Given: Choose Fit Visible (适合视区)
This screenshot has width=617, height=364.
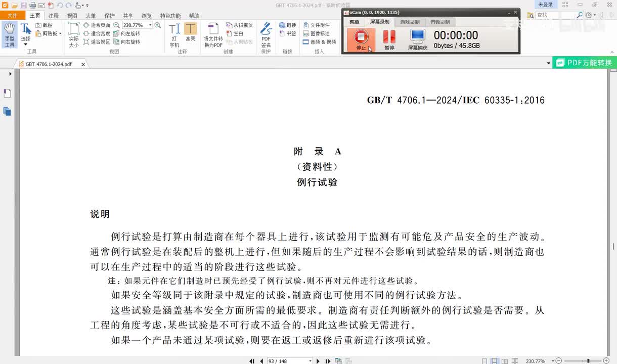Looking at the screenshot, I should [x=97, y=42].
